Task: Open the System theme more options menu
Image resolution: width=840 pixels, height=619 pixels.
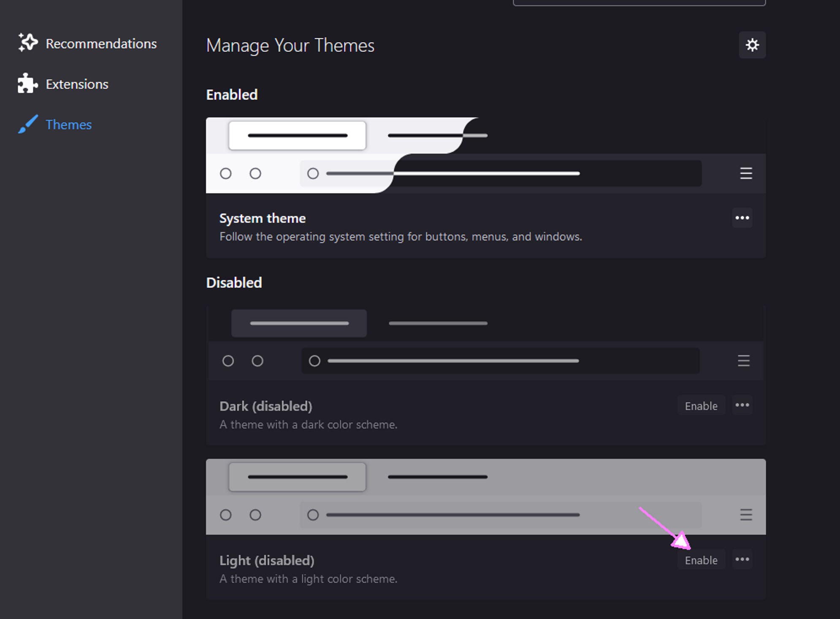Action: tap(742, 218)
